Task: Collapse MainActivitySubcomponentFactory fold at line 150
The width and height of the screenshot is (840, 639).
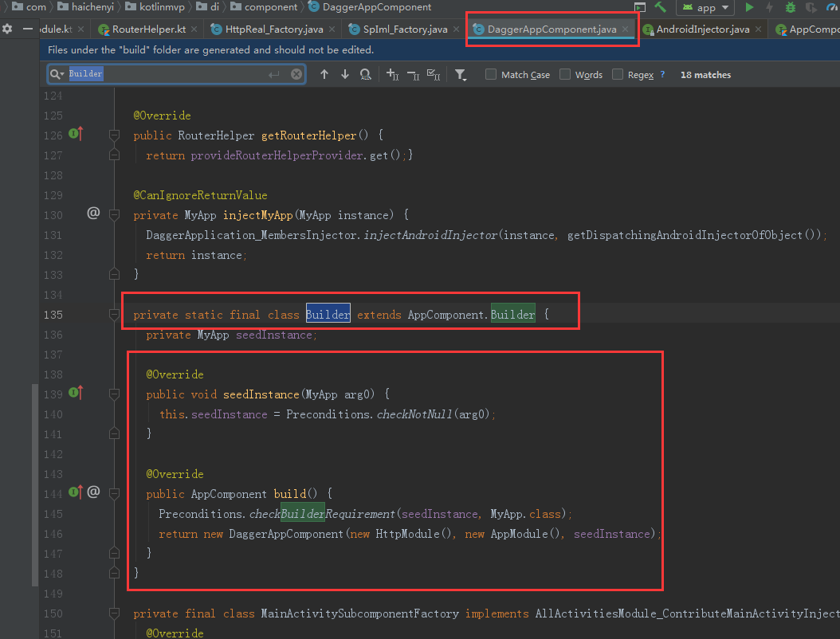Action: pos(114,614)
